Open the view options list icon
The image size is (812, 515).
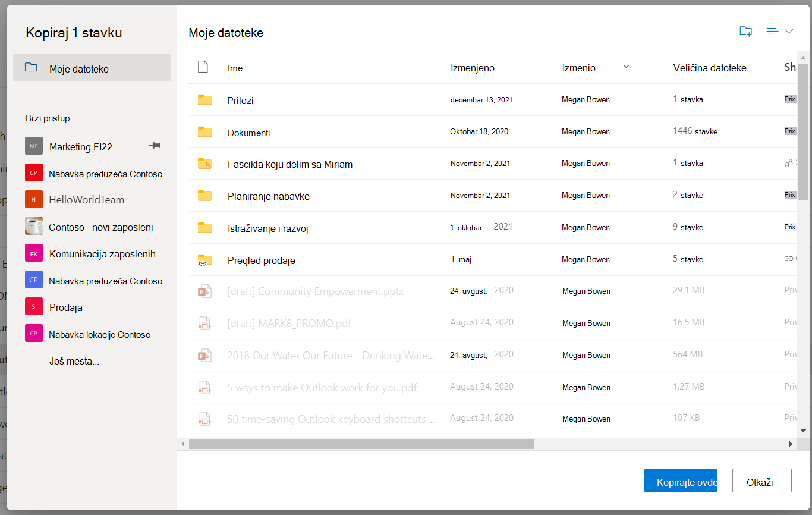click(772, 32)
